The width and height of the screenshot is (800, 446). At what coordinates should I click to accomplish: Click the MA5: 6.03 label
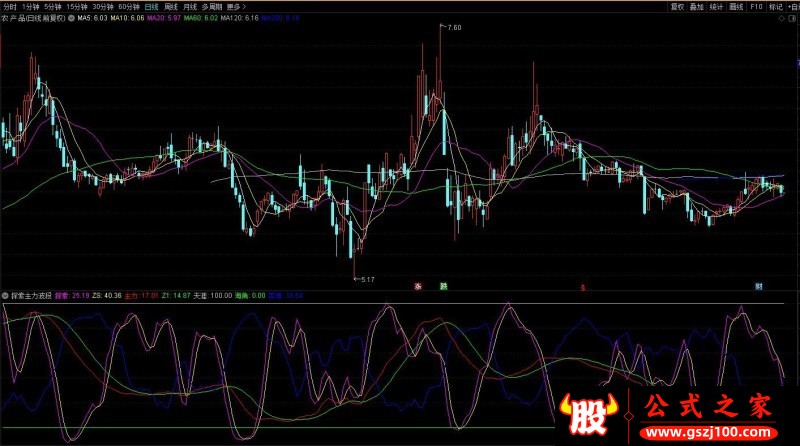(x=92, y=18)
